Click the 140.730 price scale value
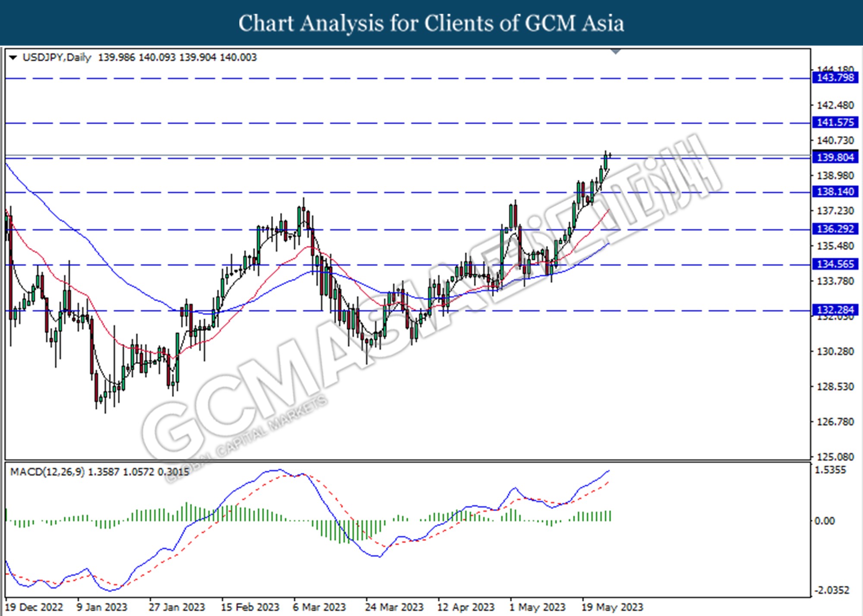The image size is (863, 616). click(835, 141)
